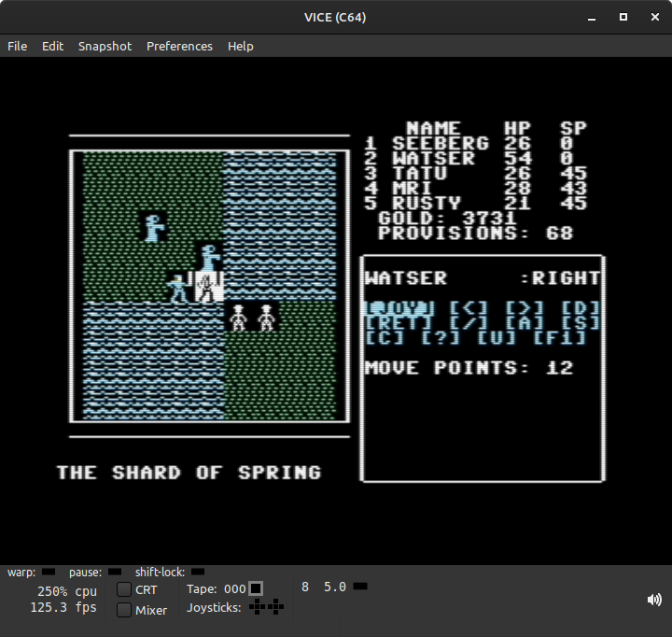Click party member 4 MRI

point(475,188)
